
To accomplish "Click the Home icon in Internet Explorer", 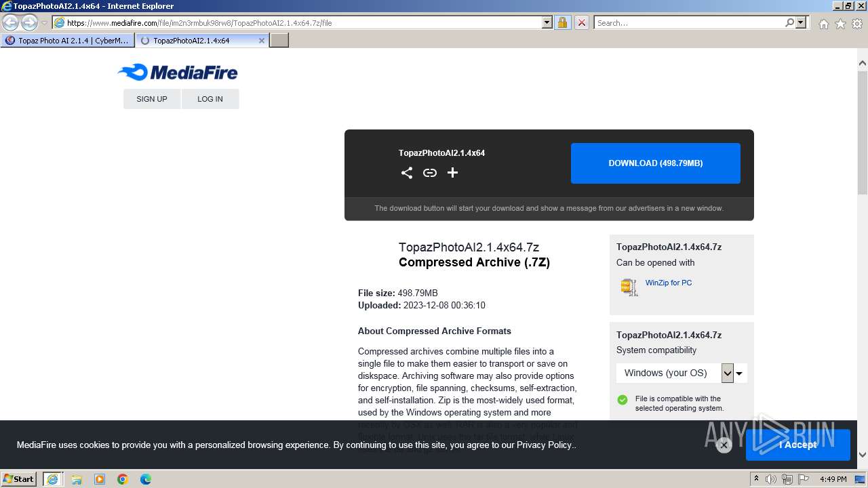I will tap(823, 24).
